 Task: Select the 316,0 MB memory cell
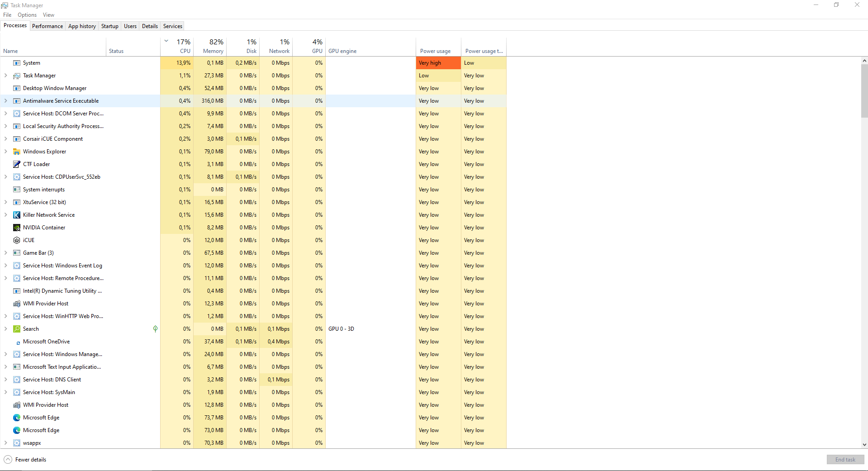pos(210,101)
